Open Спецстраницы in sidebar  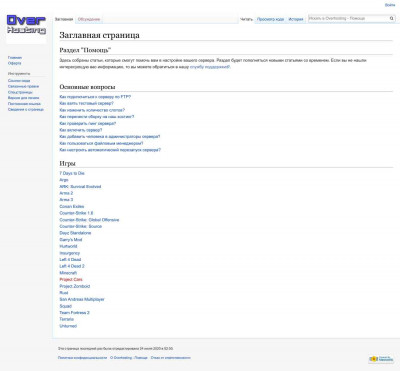(20, 92)
